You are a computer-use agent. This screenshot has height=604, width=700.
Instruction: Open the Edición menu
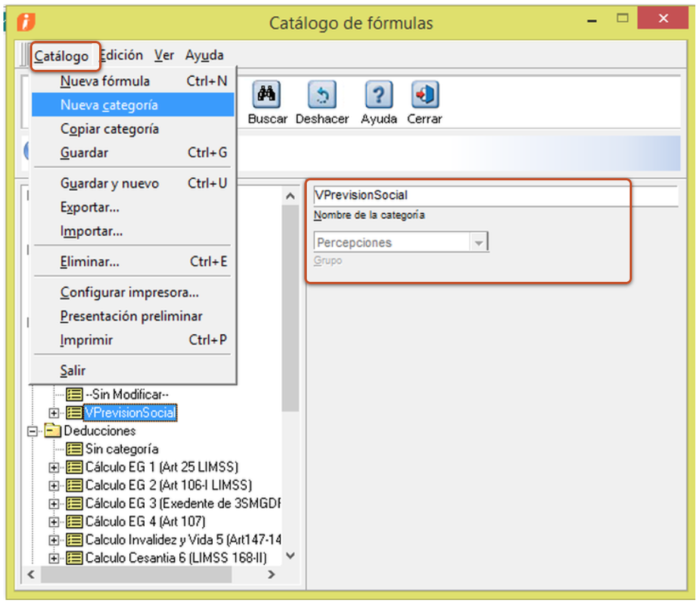coord(122,55)
